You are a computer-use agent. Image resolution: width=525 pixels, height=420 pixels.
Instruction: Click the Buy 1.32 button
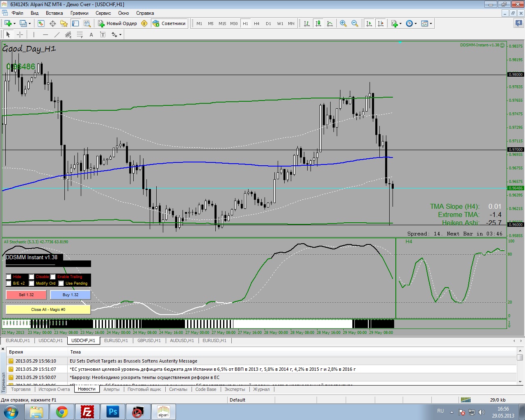71,294
